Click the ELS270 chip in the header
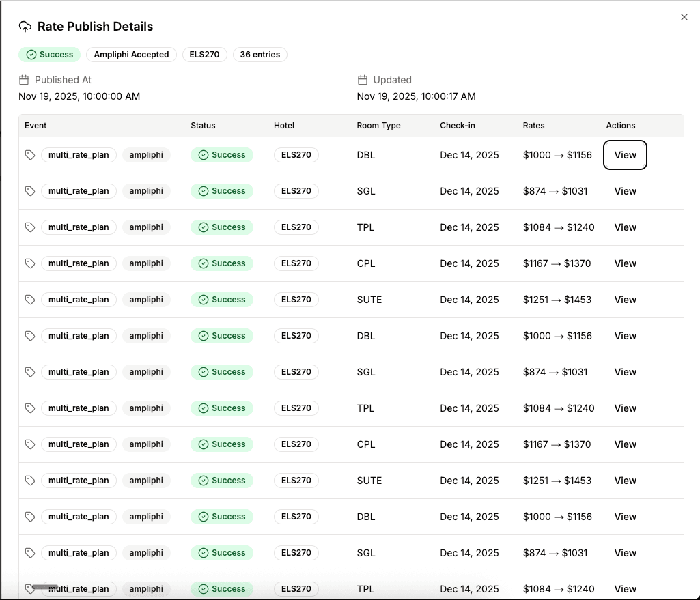Screen dimensions: 700x600 [x=204, y=54]
